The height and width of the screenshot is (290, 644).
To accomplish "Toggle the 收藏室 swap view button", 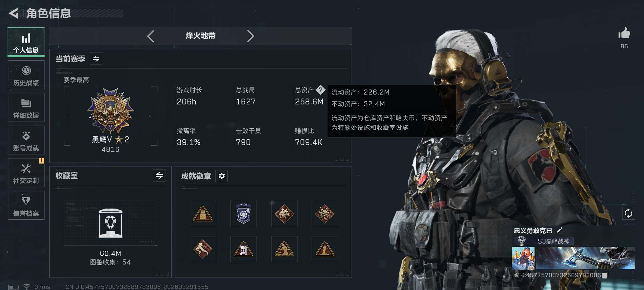I will (159, 176).
